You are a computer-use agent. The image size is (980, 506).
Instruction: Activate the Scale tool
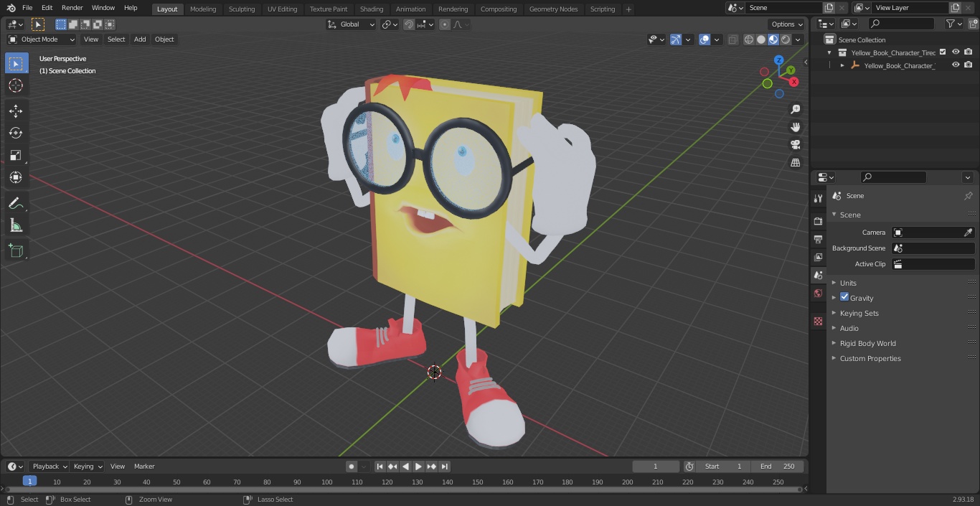pyautogui.click(x=16, y=155)
